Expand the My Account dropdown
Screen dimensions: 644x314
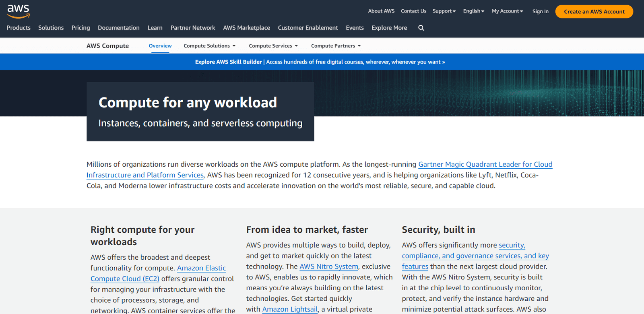point(507,11)
